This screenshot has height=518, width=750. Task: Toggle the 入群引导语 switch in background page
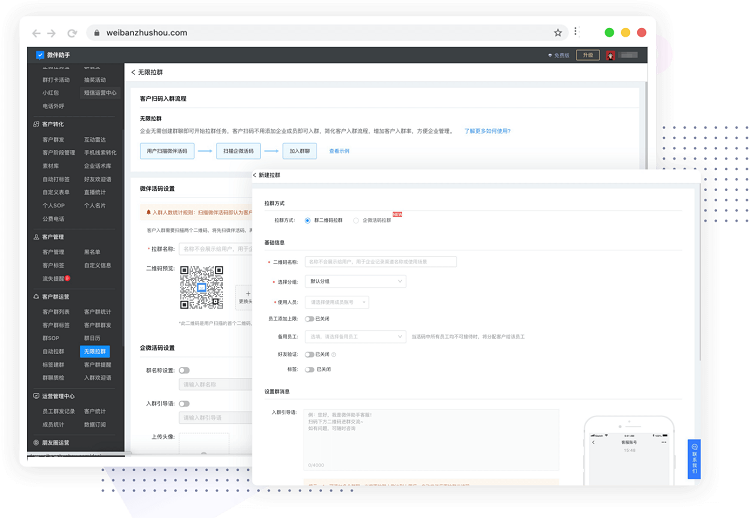(184, 404)
